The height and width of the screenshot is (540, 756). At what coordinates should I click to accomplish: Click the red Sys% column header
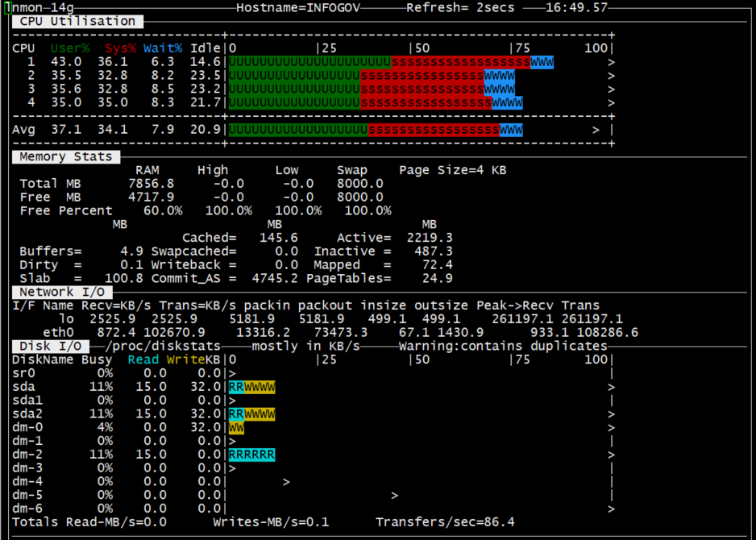120,48
